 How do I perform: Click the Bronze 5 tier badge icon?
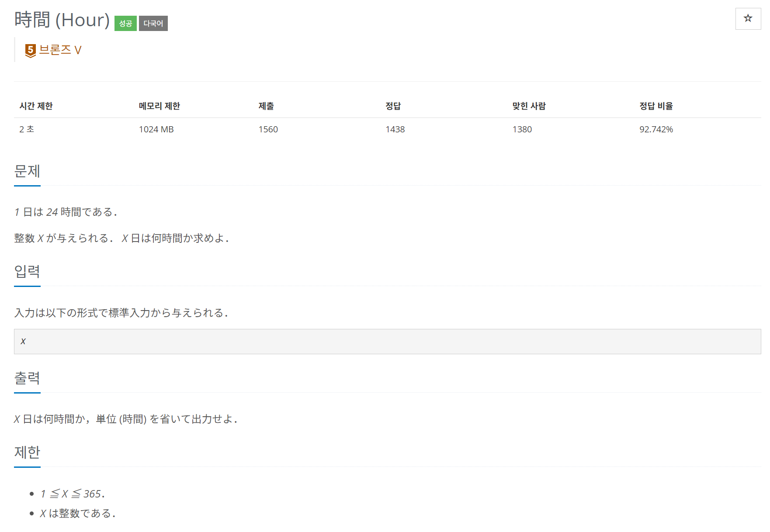point(30,50)
